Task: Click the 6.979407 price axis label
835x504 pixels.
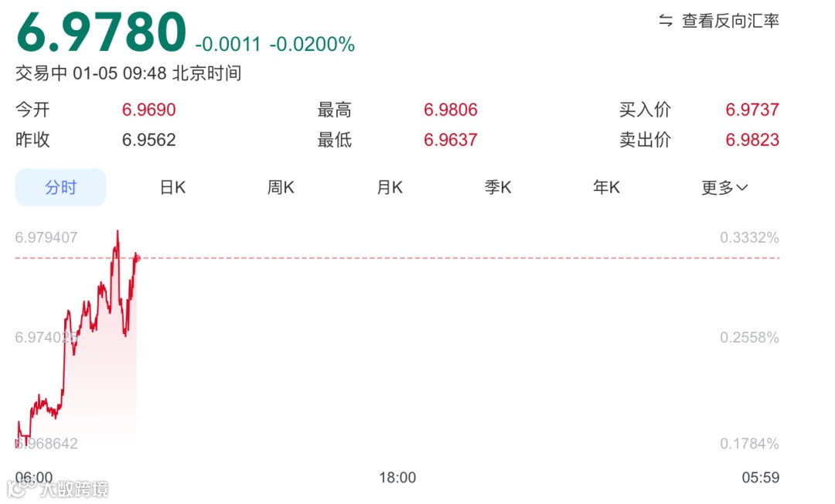Action: point(46,237)
